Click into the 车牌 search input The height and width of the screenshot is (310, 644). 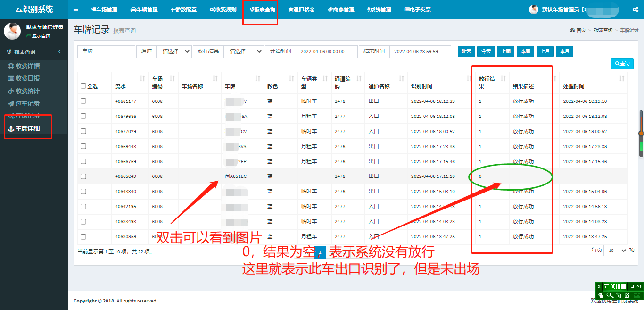pos(116,51)
